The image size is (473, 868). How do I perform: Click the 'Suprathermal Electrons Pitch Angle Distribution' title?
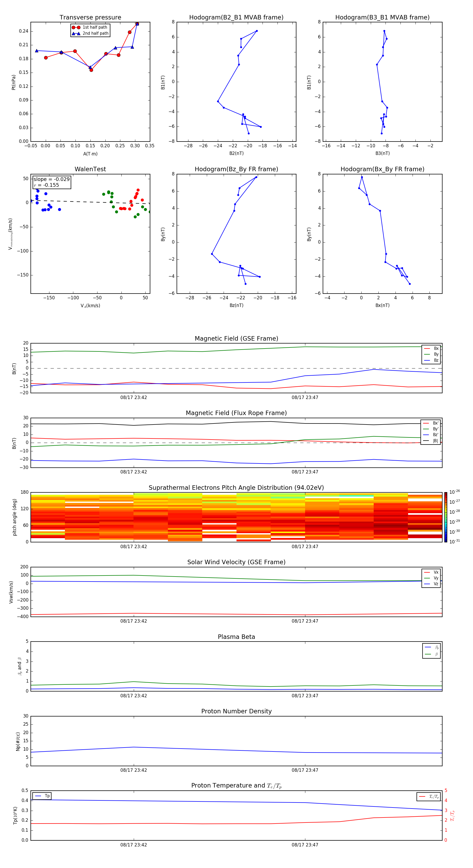pos(236,488)
